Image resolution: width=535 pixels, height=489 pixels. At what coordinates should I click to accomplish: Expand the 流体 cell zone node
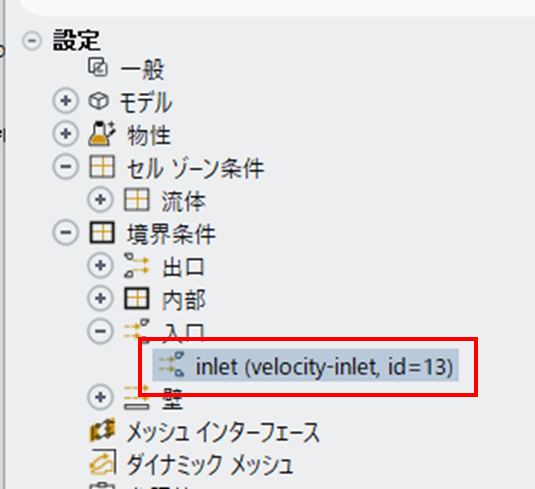coord(100,199)
